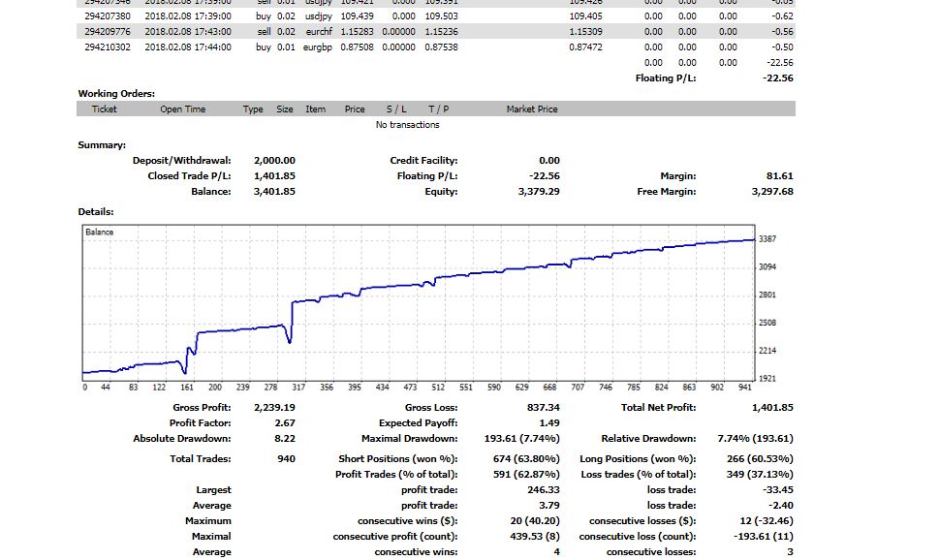Click the Gross Profit value 2,239.19
This screenshot has width=939, height=560.
pos(274,408)
